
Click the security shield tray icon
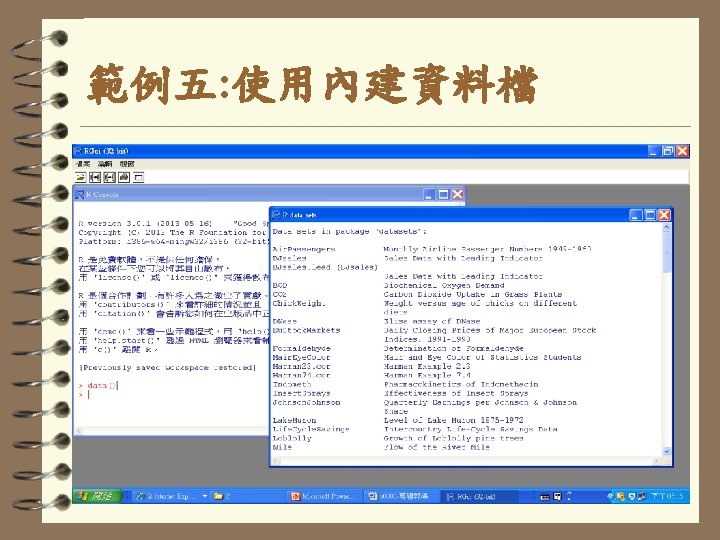[632, 496]
